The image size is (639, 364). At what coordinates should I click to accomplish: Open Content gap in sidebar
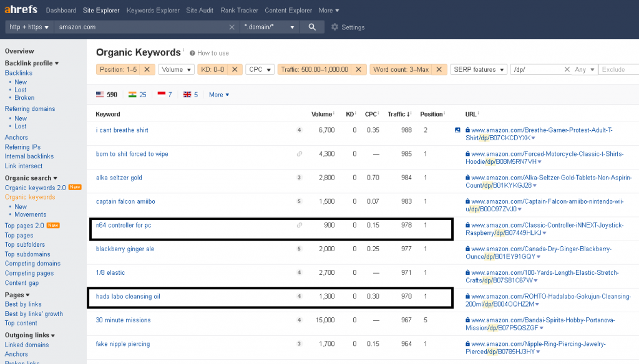coord(22,283)
